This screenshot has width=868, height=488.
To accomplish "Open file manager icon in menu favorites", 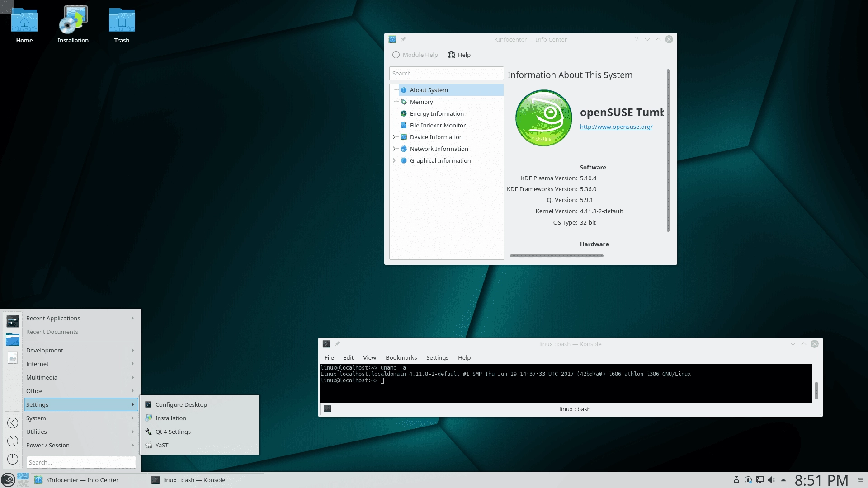I will [13, 339].
